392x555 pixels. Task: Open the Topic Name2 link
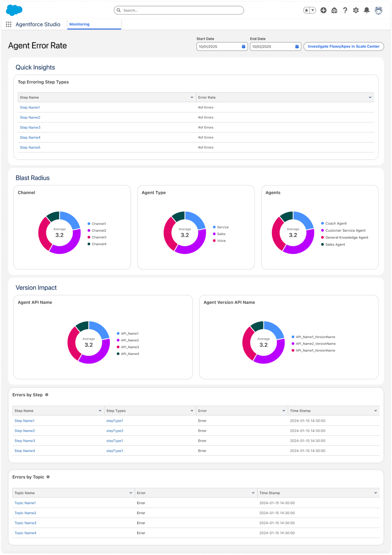[x=25, y=513]
